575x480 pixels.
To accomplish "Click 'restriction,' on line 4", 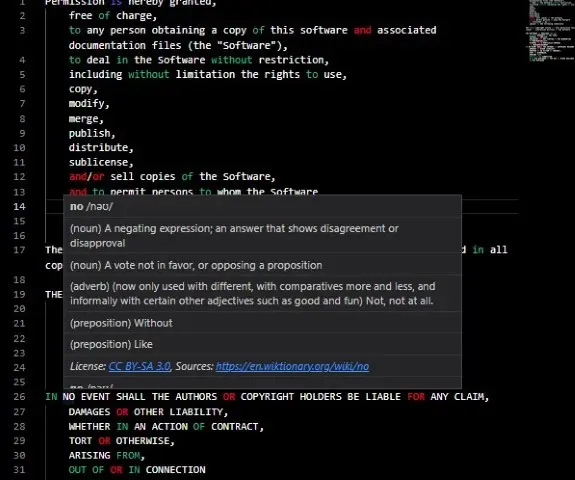I will tap(294, 60).
